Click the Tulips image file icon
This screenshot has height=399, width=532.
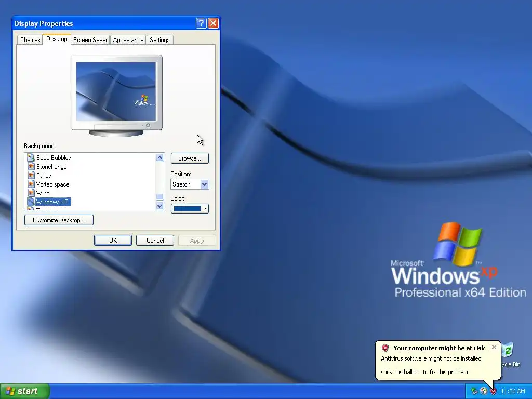coord(31,175)
